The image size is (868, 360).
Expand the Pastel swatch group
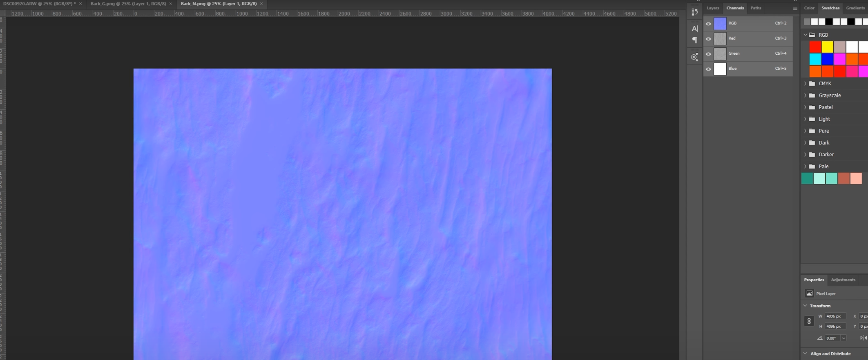(805, 107)
